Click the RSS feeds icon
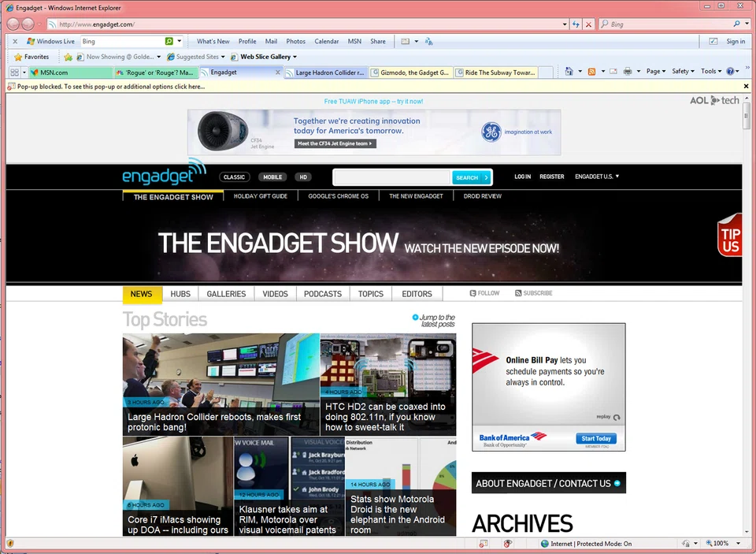Viewport: 756px width, 554px height. (591, 72)
